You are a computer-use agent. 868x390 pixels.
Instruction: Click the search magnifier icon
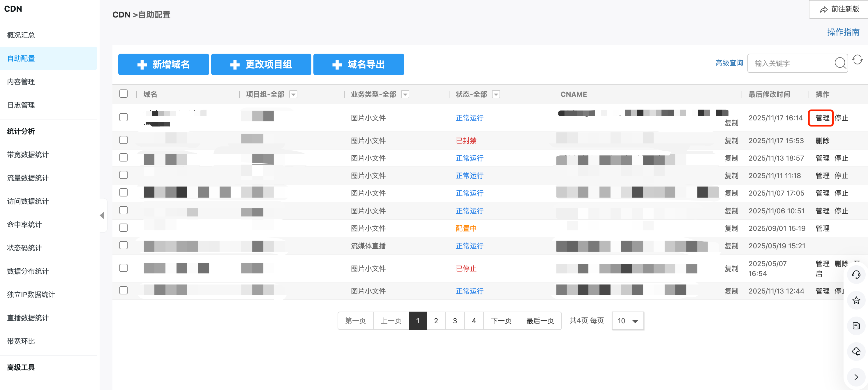[x=840, y=63]
